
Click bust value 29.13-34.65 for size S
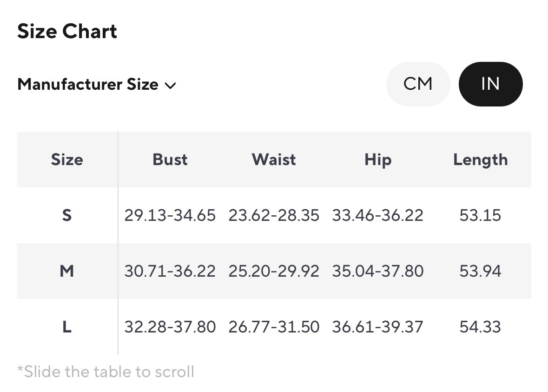[170, 215]
